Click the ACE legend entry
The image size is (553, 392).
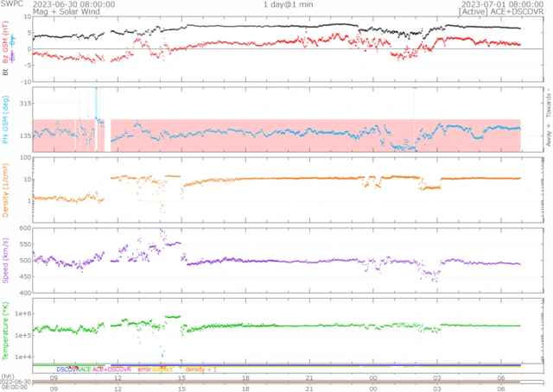point(86,370)
